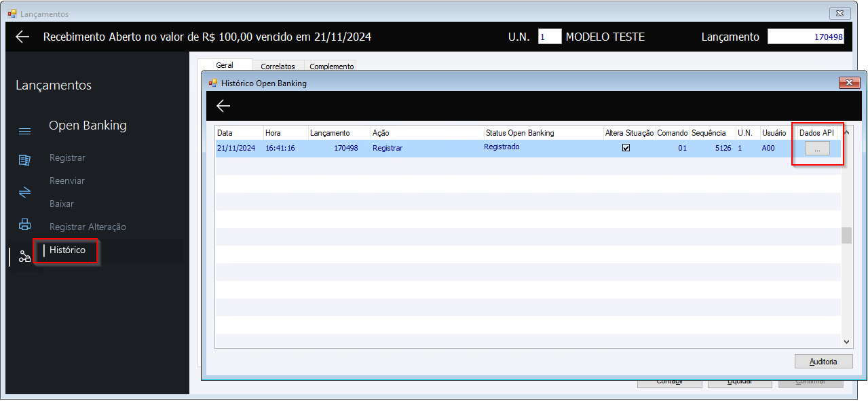Click the MODELO TESTE label
This screenshot has height=401, width=868.
pos(605,37)
